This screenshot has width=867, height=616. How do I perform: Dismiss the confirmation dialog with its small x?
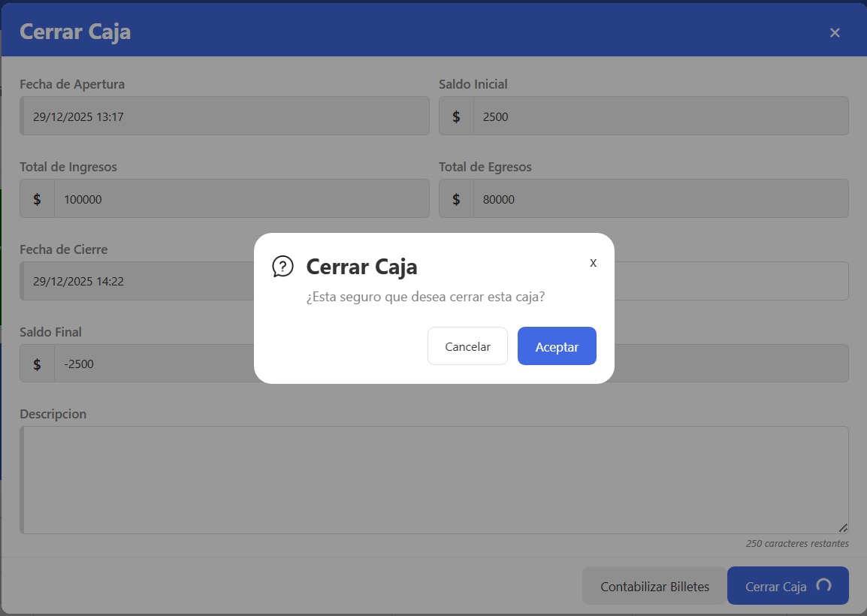pyautogui.click(x=593, y=263)
